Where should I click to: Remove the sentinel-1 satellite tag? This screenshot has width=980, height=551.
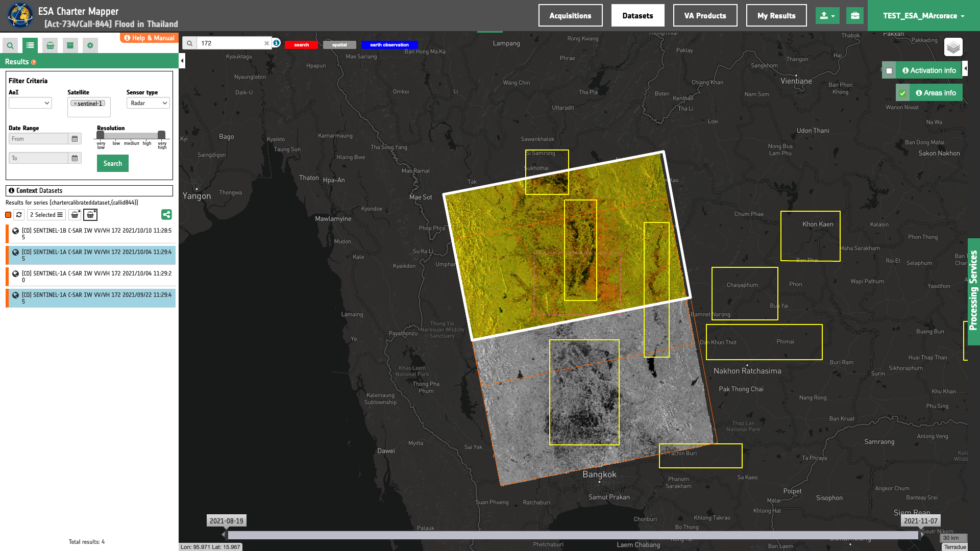point(75,104)
